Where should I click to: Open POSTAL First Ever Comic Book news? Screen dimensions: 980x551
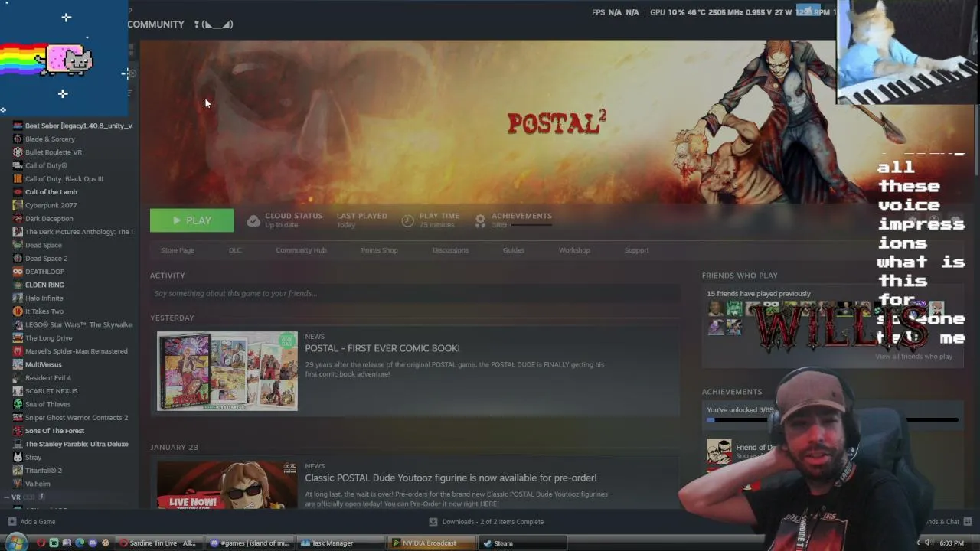coord(382,348)
